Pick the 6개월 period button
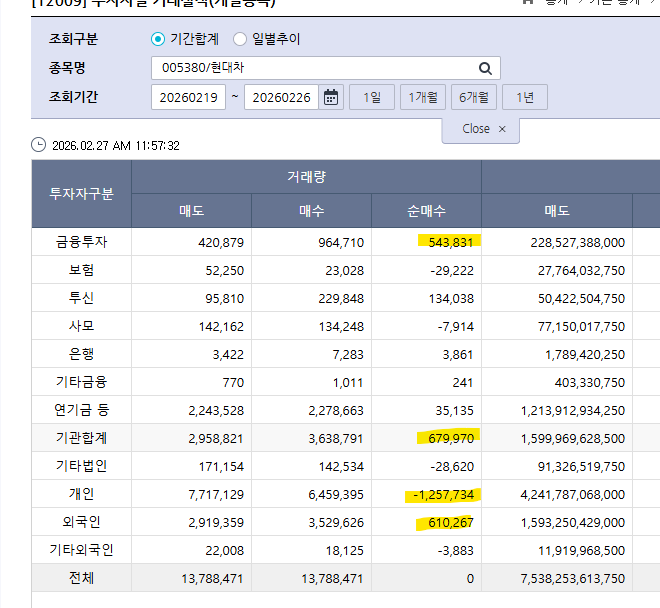The width and height of the screenshot is (660, 608). (474, 98)
